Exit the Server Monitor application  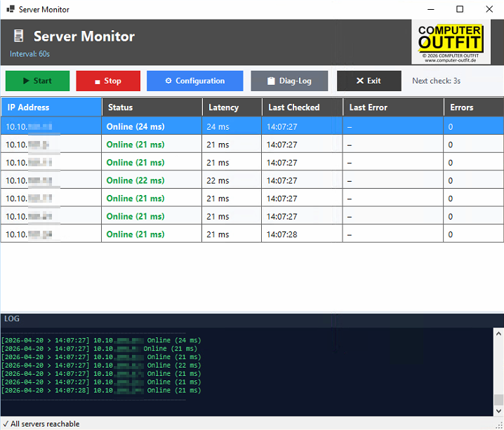[x=369, y=81]
